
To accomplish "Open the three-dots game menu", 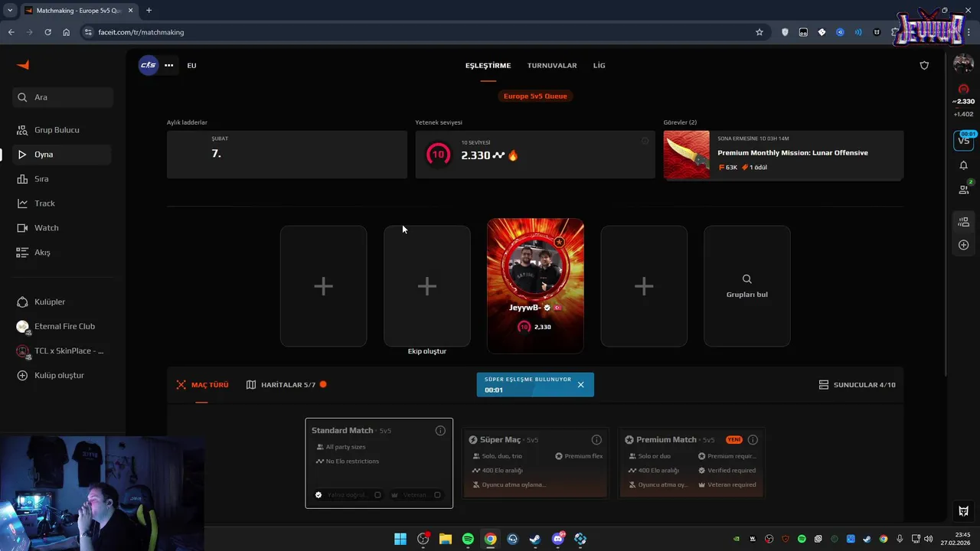I will point(169,65).
